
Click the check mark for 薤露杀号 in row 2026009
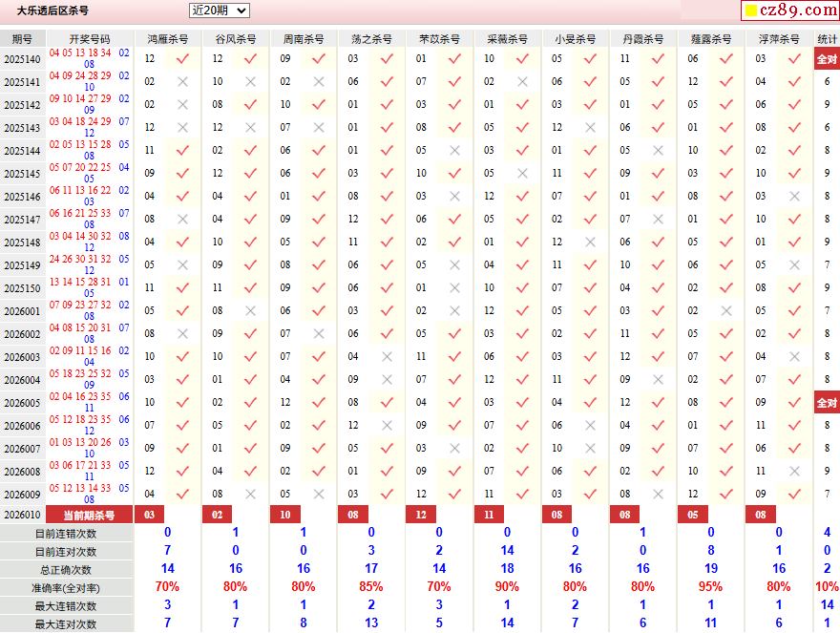tap(726, 495)
